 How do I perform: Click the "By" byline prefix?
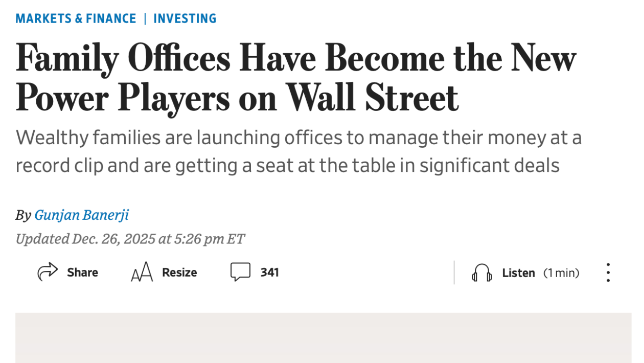(x=23, y=215)
